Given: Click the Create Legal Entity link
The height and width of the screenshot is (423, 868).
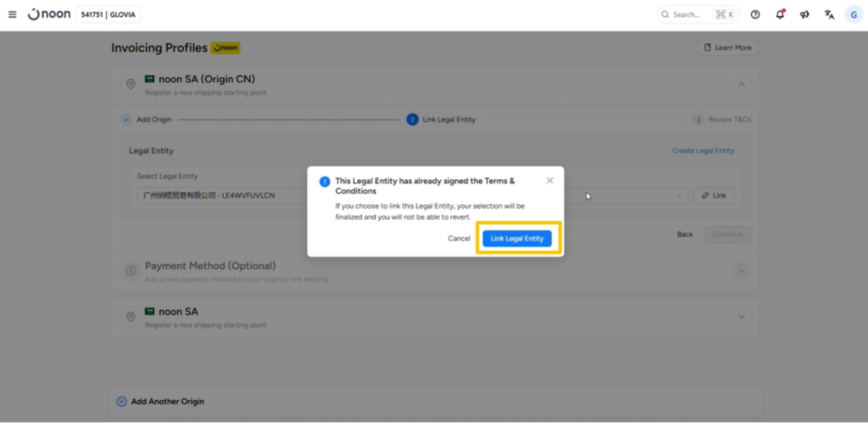Looking at the screenshot, I should click(703, 151).
